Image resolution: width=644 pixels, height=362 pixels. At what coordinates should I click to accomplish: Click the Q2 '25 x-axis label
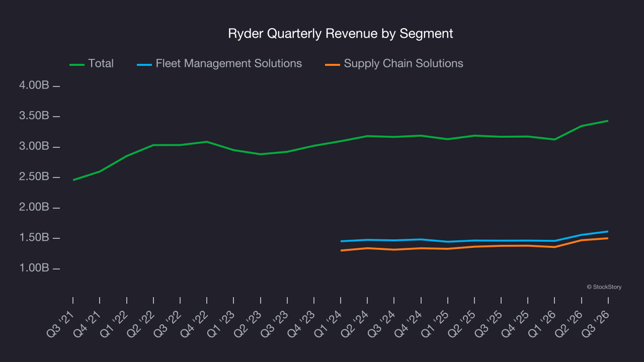point(462,324)
